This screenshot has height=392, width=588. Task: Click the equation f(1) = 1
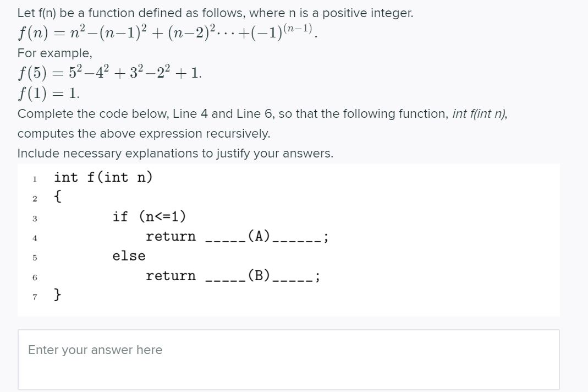(45, 90)
